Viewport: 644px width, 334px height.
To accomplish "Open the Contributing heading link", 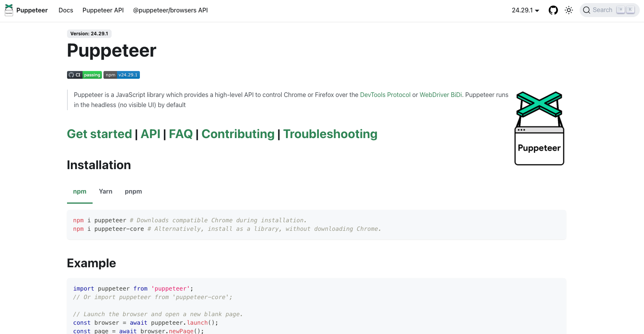I will (238, 134).
